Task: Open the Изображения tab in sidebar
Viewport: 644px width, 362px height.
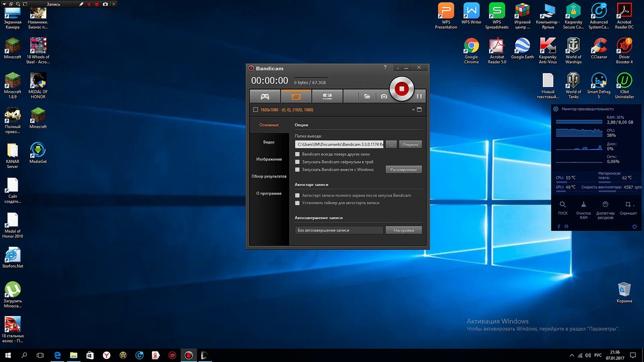Action: point(269,159)
